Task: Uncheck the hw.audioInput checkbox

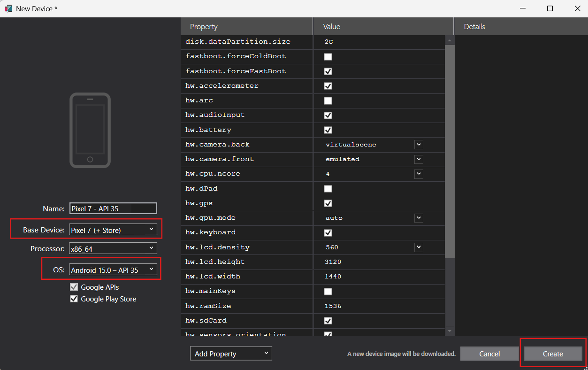Action: coord(328,115)
